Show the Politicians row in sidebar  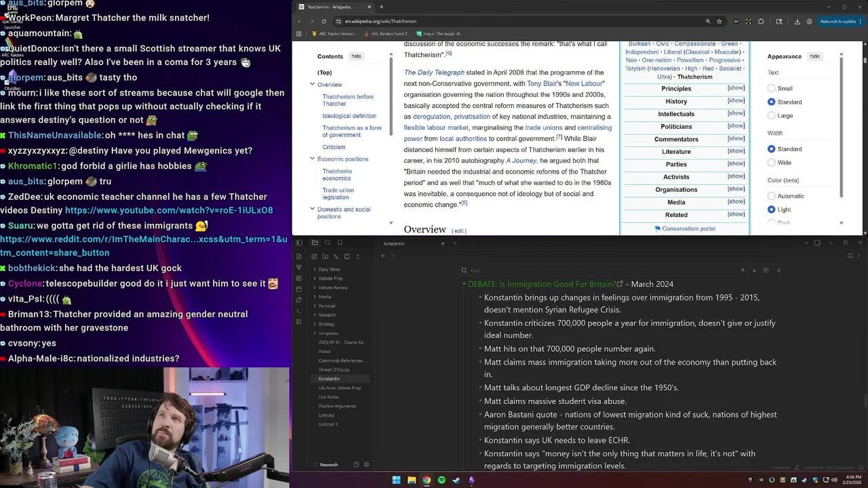point(736,125)
